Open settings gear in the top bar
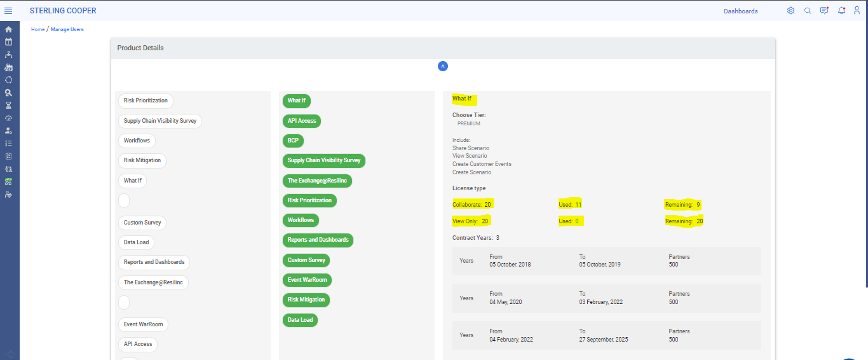This screenshot has height=360, width=868. point(790,11)
